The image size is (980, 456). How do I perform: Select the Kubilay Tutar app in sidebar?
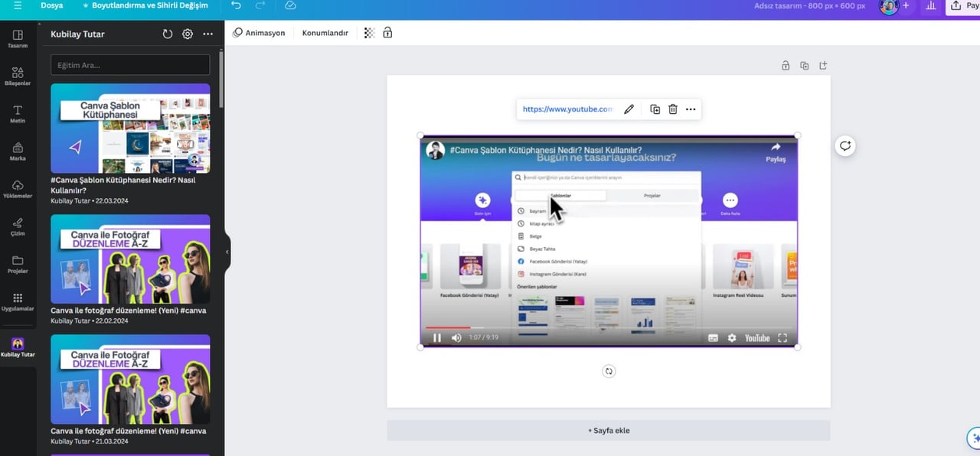(18, 347)
